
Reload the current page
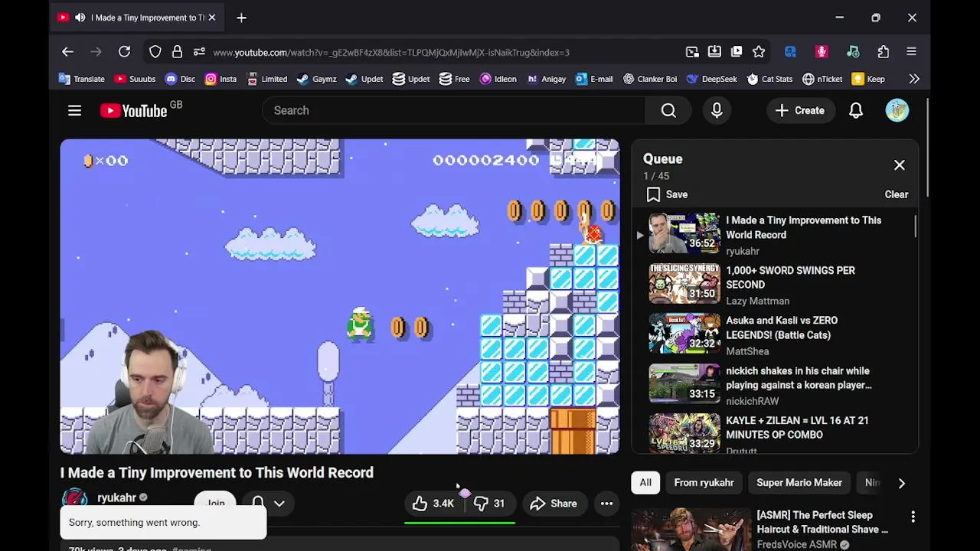pyautogui.click(x=124, y=52)
